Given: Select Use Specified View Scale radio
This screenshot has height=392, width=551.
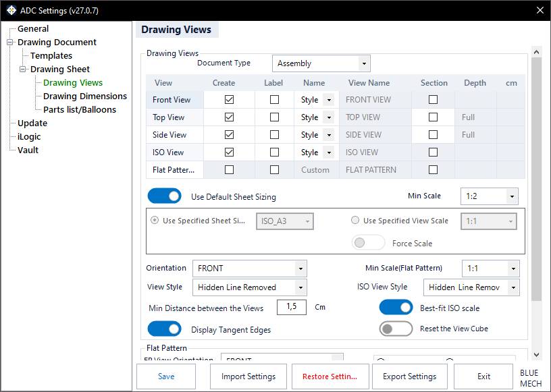Looking at the screenshot, I should coord(355,220).
